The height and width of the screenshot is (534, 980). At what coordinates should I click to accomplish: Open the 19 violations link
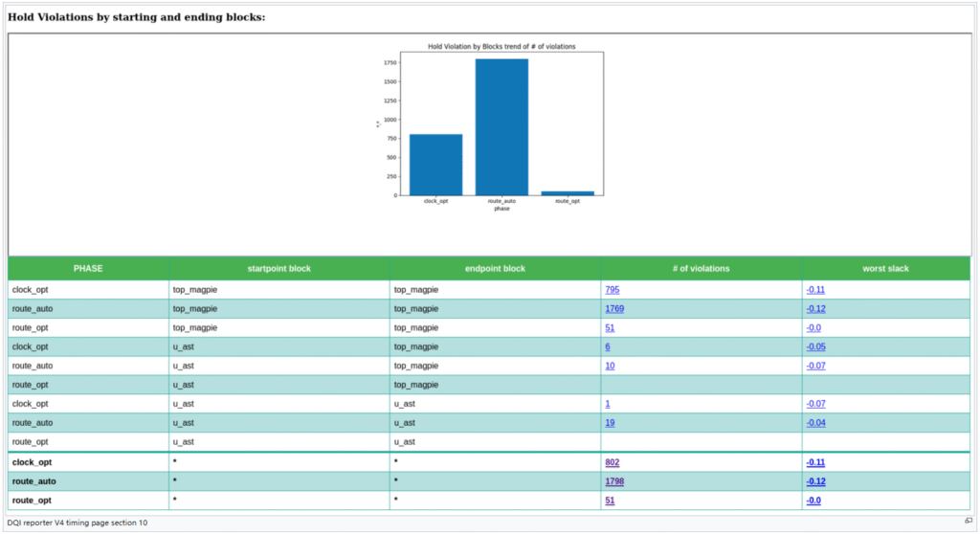(x=610, y=422)
